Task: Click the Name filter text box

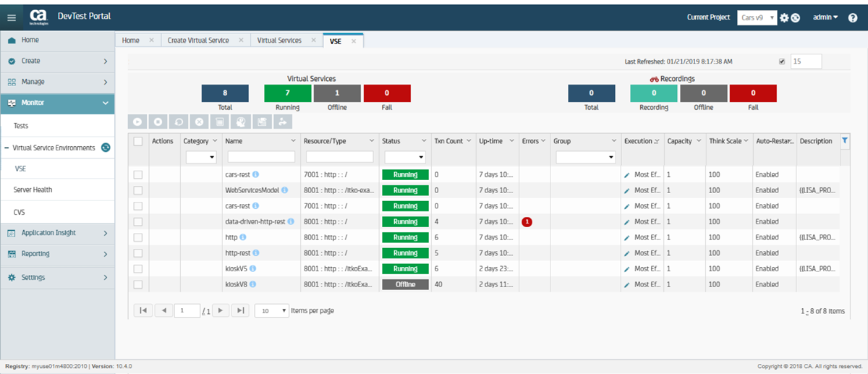Action: point(261,157)
